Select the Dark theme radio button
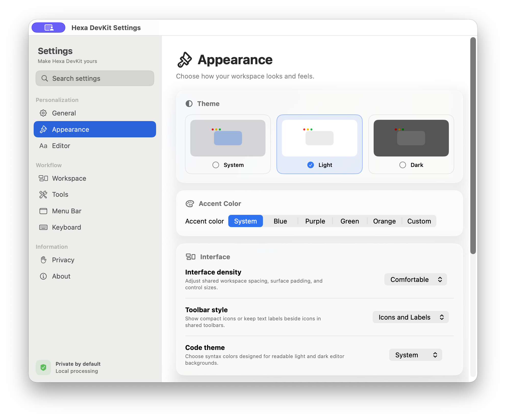Image resolution: width=506 pixels, height=420 pixels. 403,165
